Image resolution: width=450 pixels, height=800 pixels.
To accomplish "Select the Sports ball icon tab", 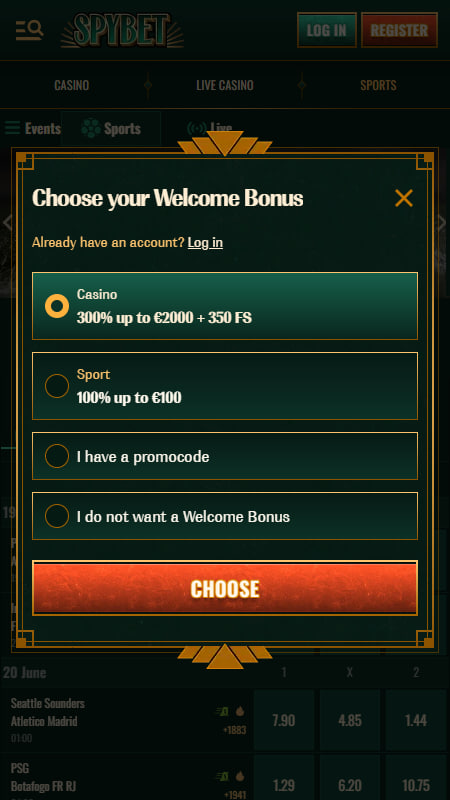I will [x=91, y=128].
